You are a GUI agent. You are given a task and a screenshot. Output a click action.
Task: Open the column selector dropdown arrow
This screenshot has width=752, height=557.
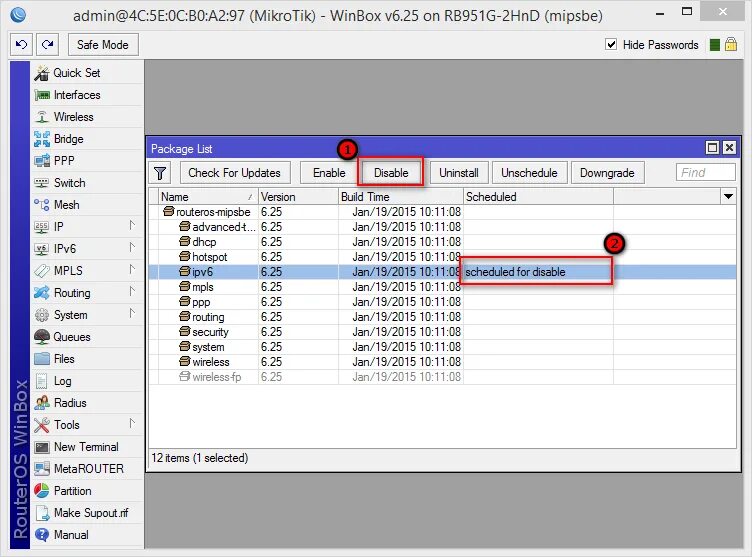tap(728, 197)
